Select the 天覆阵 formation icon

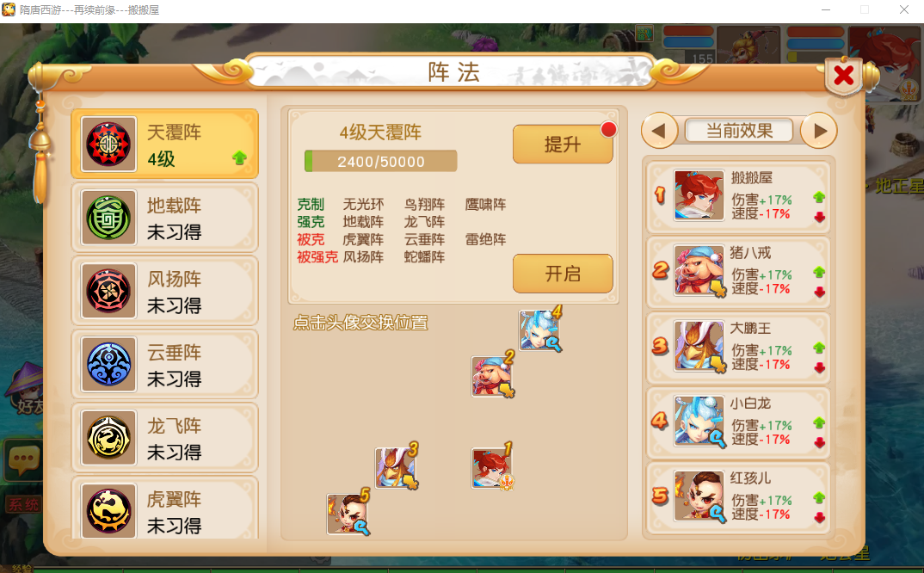pos(108,144)
